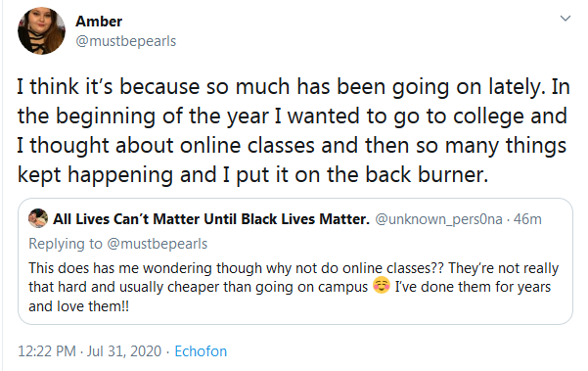
Task: Click the 12:22 PM time stamp
Action: [47, 351]
